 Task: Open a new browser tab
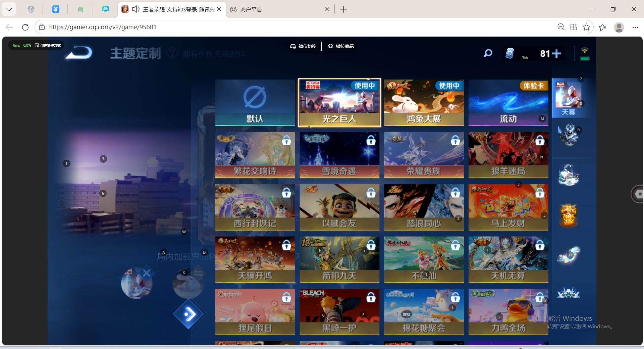343,9
